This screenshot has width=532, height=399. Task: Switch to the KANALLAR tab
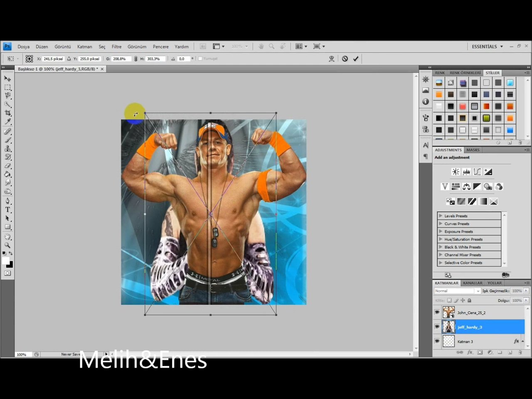473,283
